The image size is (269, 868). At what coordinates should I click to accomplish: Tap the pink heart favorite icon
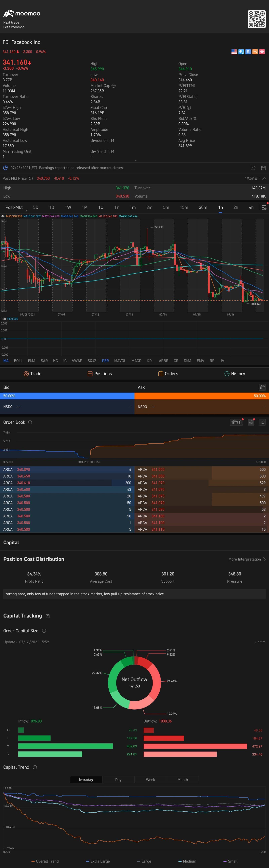click(262, 52)
